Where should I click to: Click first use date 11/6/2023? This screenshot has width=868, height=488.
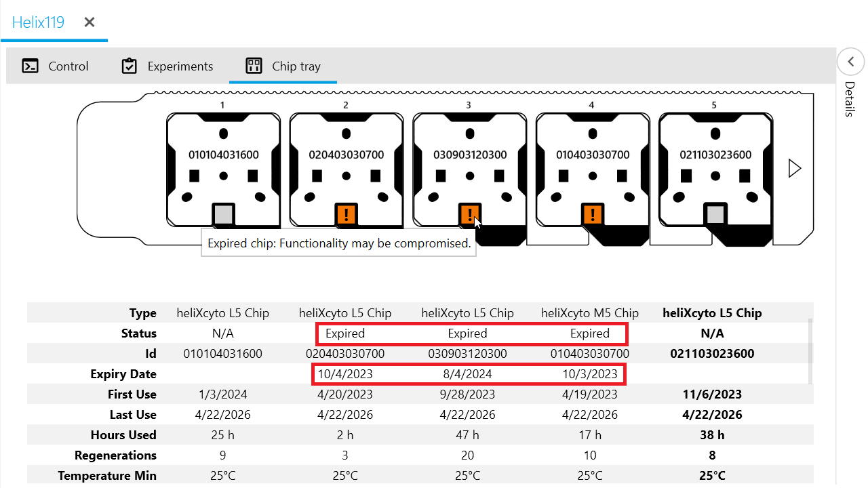tap(712, 394)
